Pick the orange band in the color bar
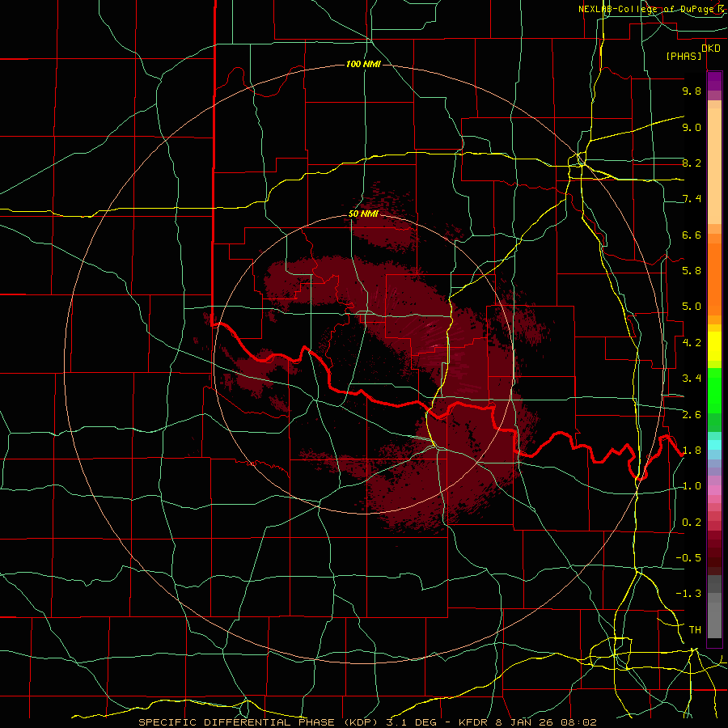Screen dimensions: 728x728 (x=714, y=279)
